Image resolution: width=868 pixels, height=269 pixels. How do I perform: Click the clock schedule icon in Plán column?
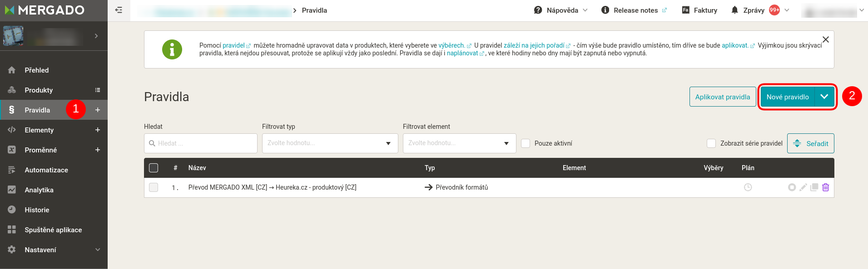pyautogui.click(x=748, y=187)
